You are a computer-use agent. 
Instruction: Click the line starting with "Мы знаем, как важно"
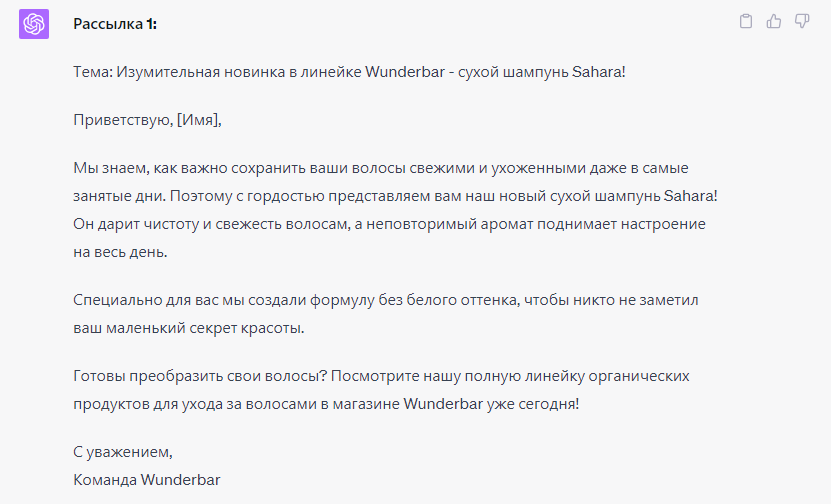(x=380, y=168)
